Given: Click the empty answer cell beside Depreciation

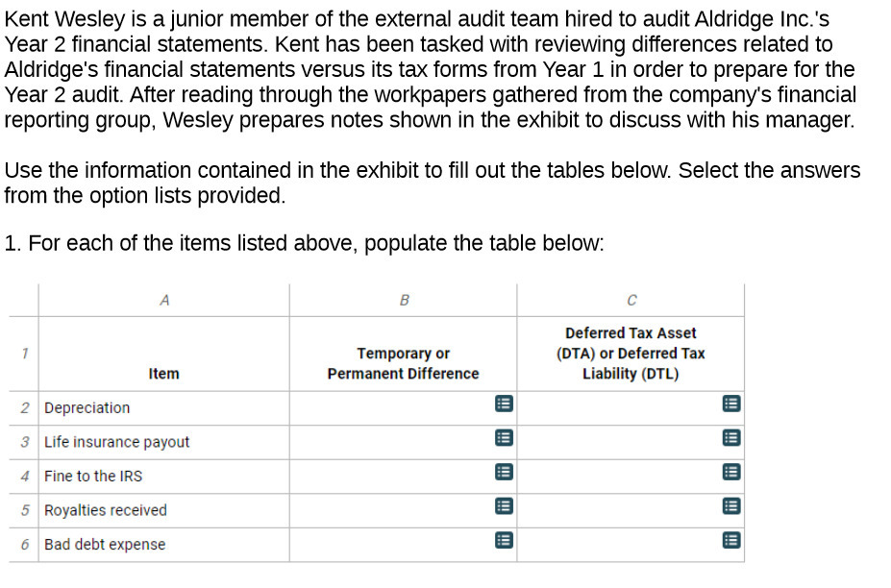Looking at the screenshot, I should tap(404, 407).
